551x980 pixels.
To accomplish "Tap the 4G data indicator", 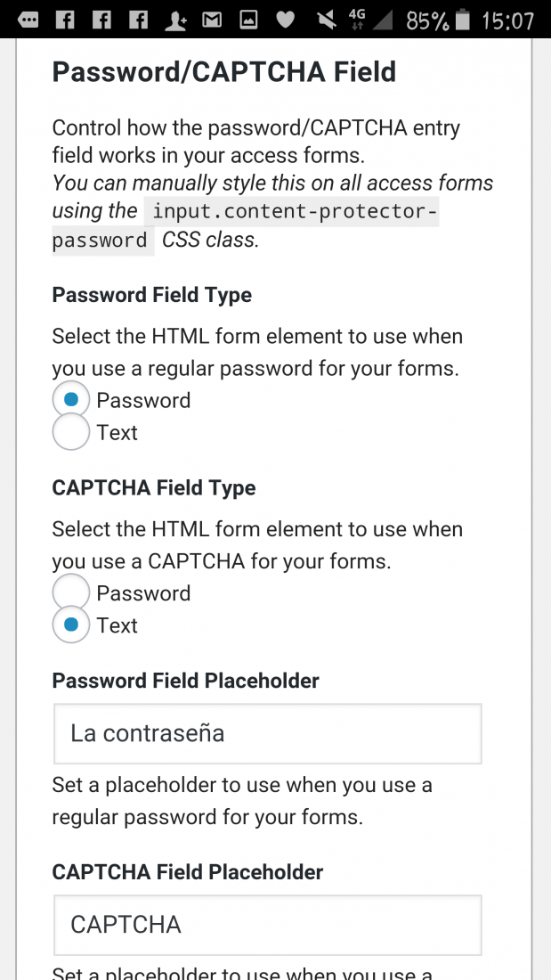I will (357, 20).
